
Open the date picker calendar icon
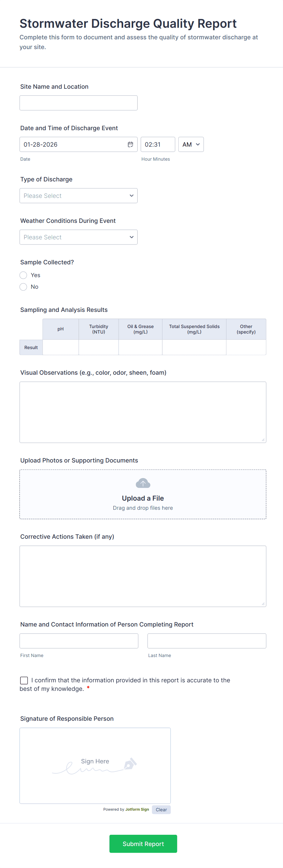(130, 144)
